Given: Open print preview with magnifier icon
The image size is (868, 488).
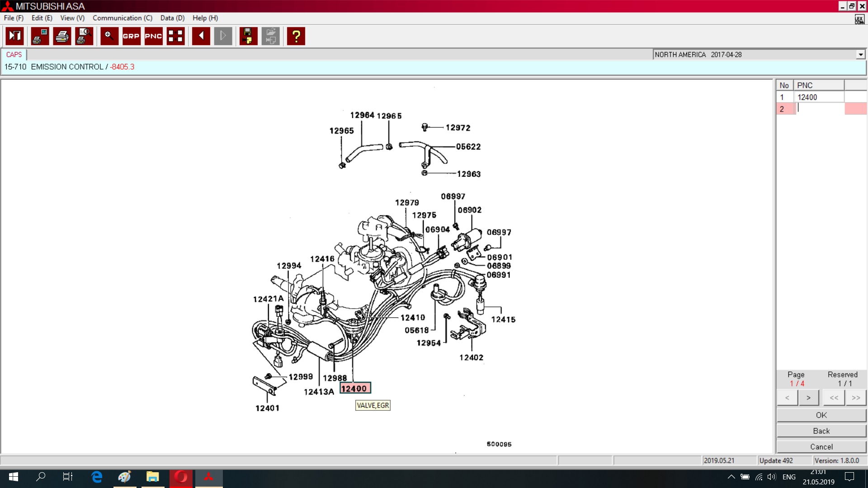Looking at the screenshot, I should (84, 36).
